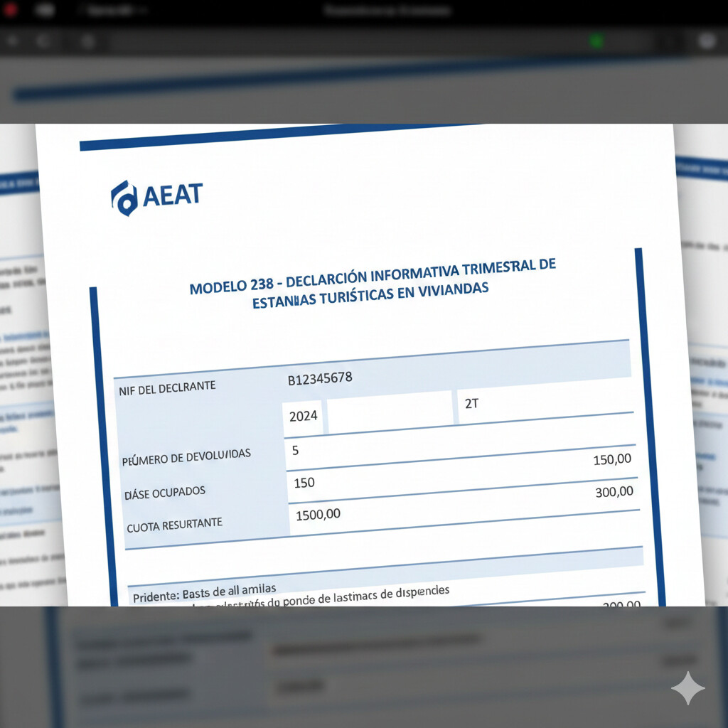Click the empty field beside 2024

tap(390, 411)
